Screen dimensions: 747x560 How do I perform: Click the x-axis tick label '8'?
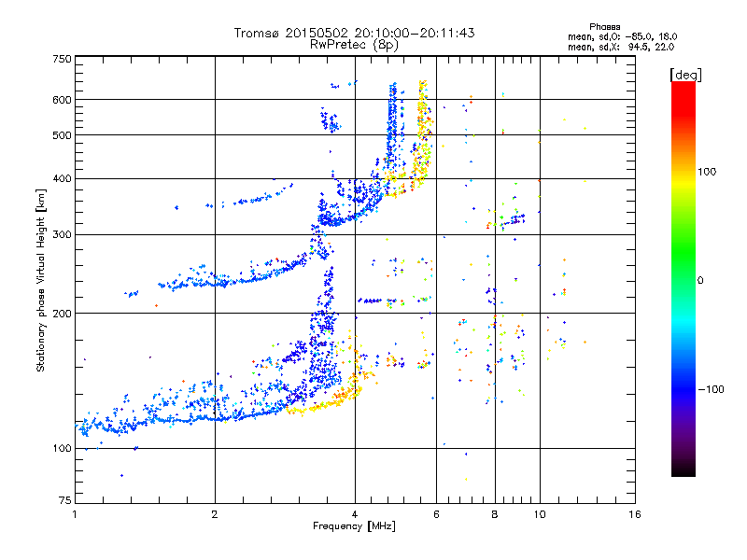coord(495,514)
